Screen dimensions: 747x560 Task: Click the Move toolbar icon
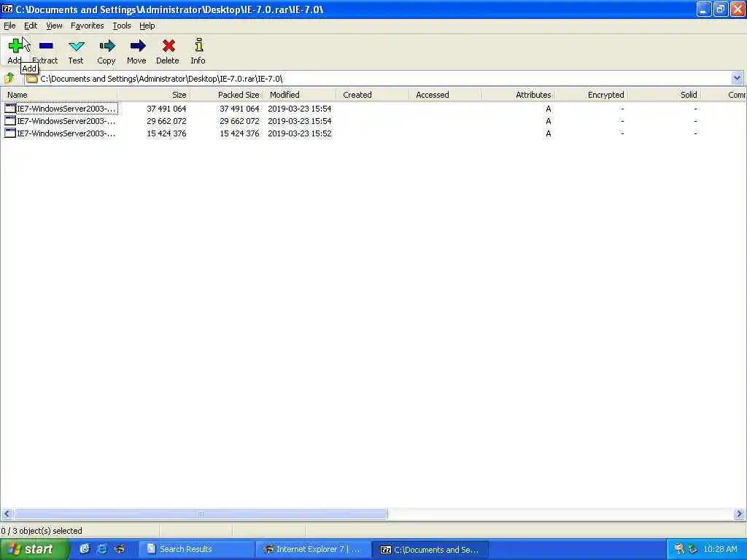pyautogui.click(x=137, y=46)
